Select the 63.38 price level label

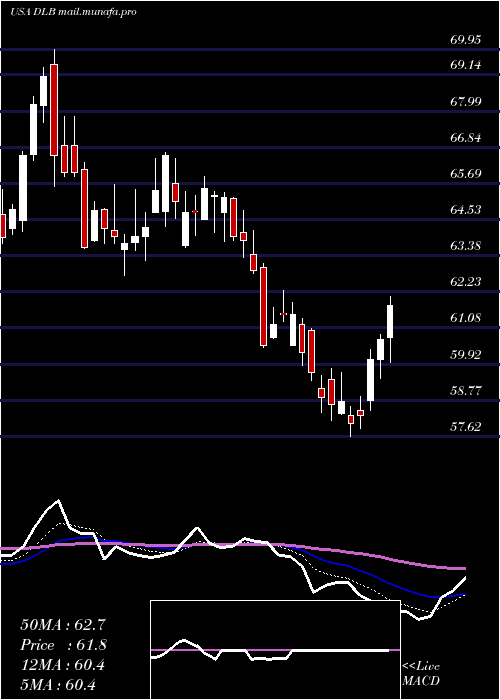466,246
